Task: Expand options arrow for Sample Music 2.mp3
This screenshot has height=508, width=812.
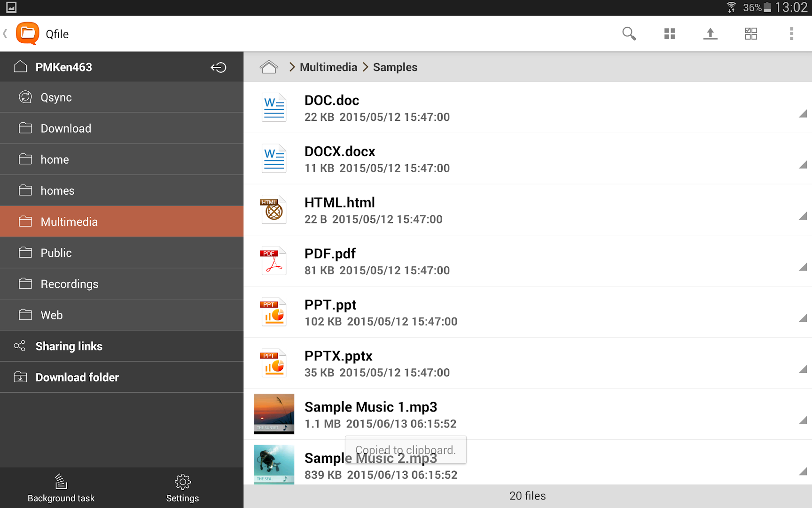Action: click(803, 472)
